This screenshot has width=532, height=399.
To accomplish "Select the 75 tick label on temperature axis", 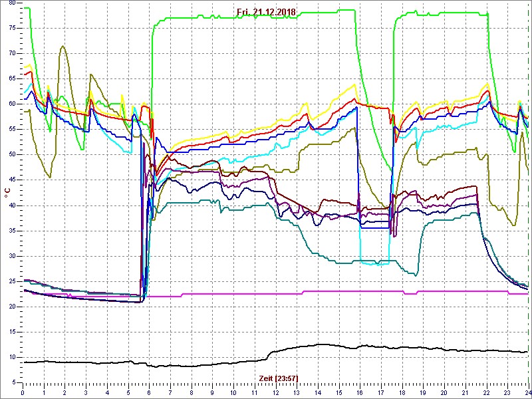I will 12,28.
